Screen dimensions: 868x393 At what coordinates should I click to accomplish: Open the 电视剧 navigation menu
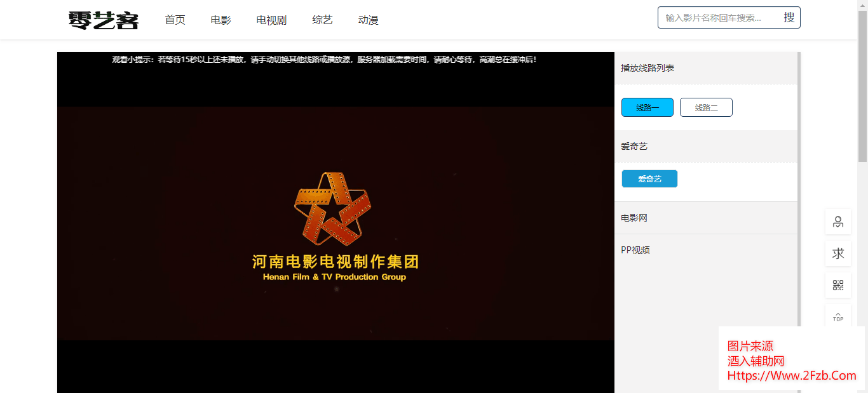click(x=271, y=20)
